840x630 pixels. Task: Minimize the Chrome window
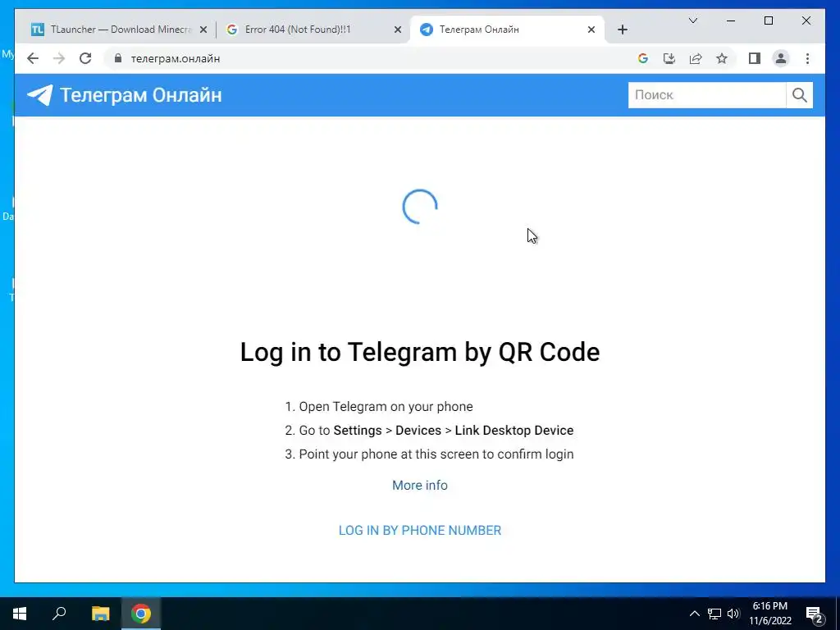[x=731, y=21]
